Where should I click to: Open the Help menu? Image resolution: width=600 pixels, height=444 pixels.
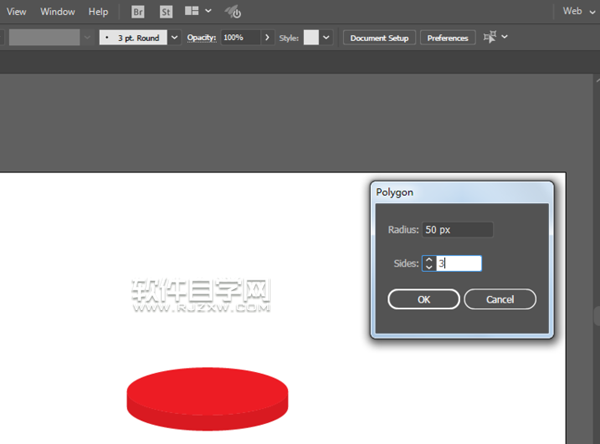[98, 12]
